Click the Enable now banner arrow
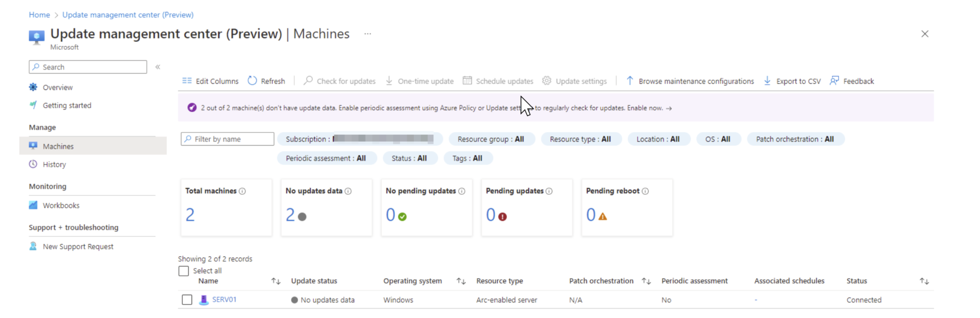The height and width of the screenshot is (318, 980). pyautogui.click(x=669, y=108)
